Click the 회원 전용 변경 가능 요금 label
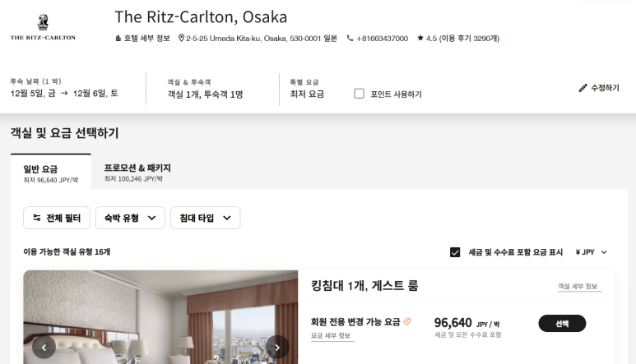The height and width of the screenshot is (364, 636). click(x=355, y=322)
